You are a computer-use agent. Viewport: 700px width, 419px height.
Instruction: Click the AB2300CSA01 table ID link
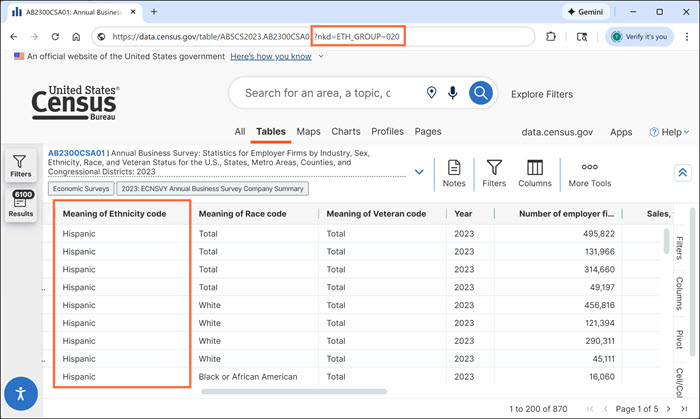[x=76, y=153]
